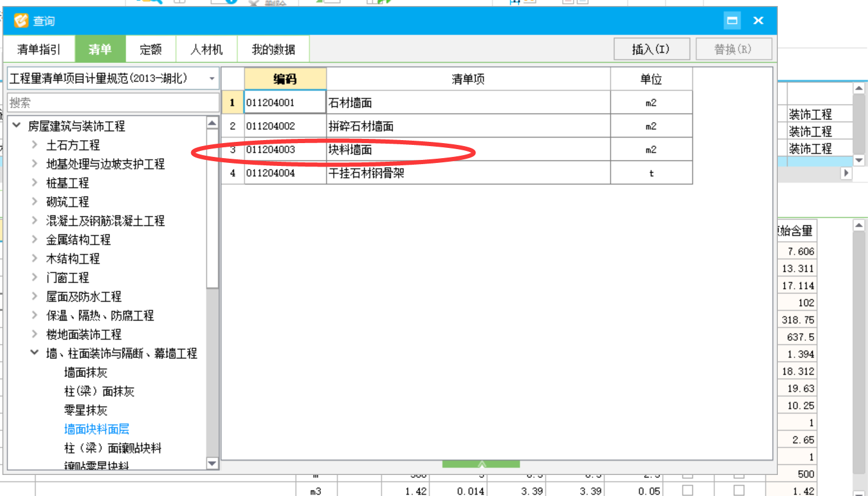Viewport: 868px width, 496px height.
Task: Click value 18.312 in background table
Action: coord(798,372)
